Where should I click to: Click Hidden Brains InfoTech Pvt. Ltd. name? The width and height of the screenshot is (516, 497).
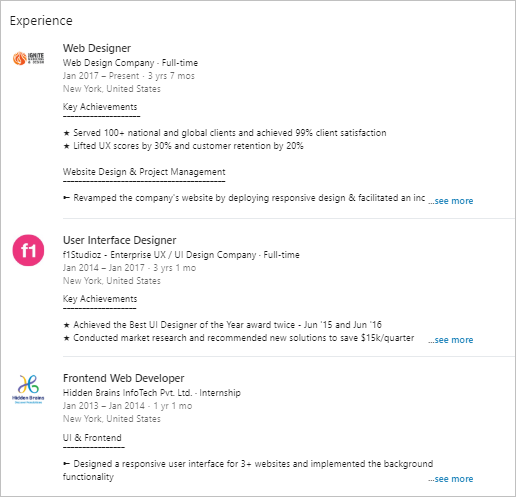click(127, 393)
